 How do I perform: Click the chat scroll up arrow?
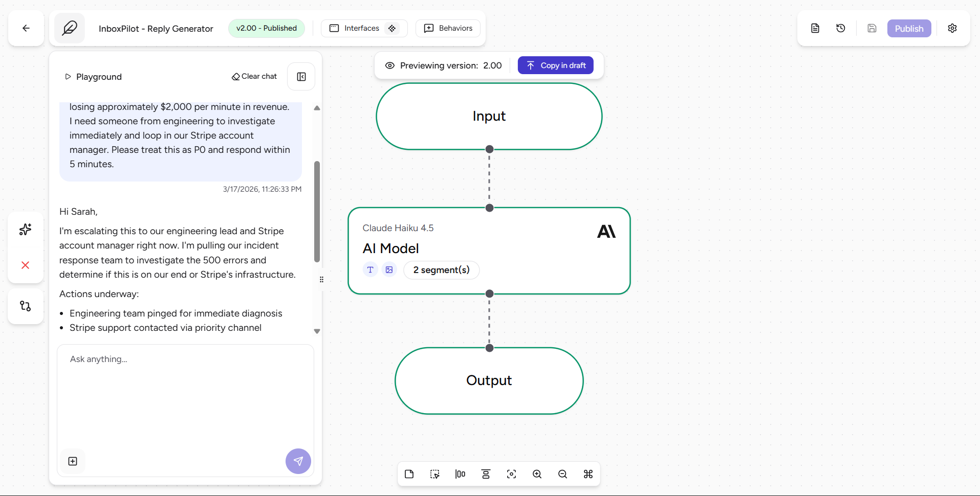317,108
